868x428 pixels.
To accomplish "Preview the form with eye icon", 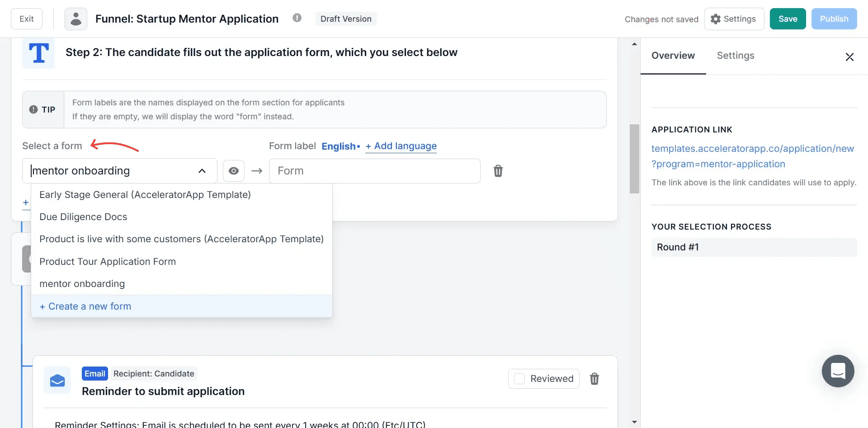I will tap(234, 171).
